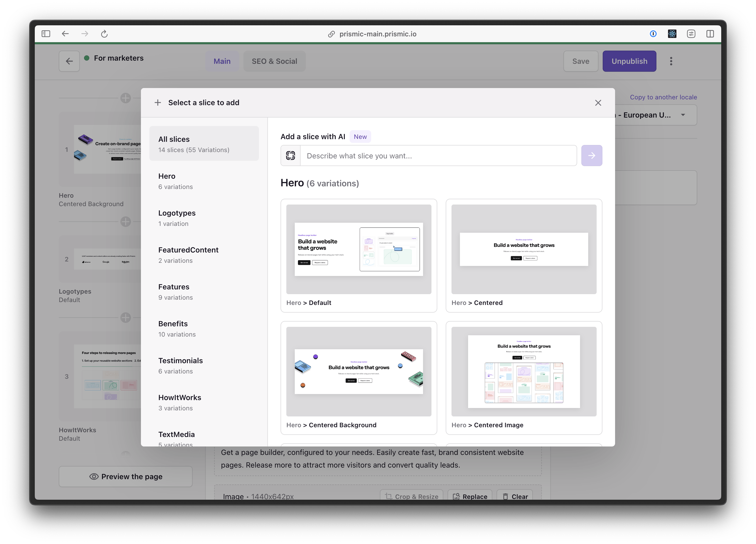This screenshot has height=544, width=756.
Task: Click the AI slice generator icon
Action: click(x=290, y=156)
